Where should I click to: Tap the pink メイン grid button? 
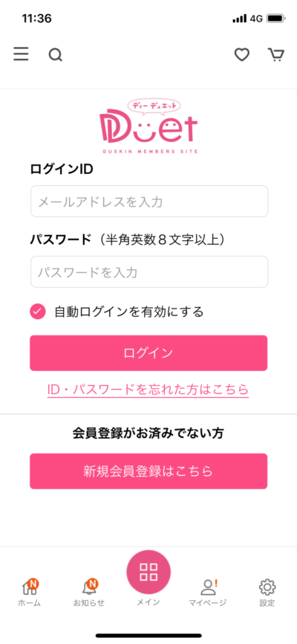[x=148, y=572]
